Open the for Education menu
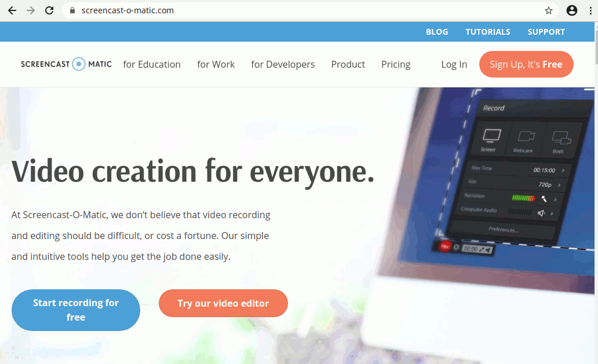 tap(152, 64)
